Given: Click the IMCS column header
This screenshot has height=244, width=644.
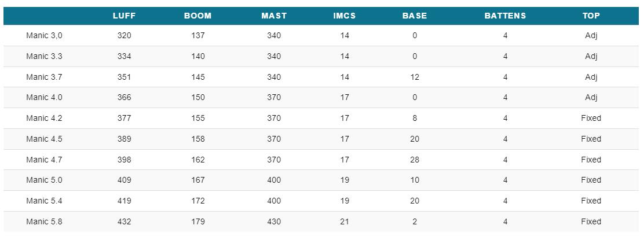Looking at the screenshot, I should 345,16.
